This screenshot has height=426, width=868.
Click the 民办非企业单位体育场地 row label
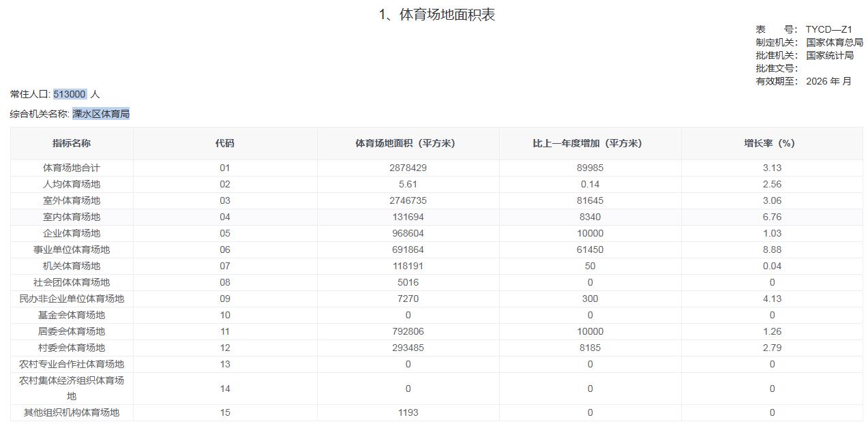(72, 299)
